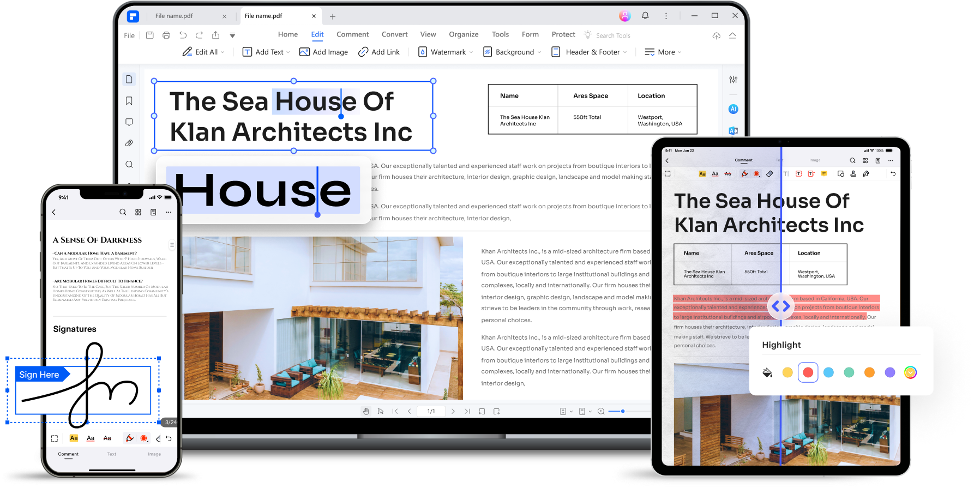This screenshot has width=980, height=488.
Task: Open the properties sliders icon in right sidebar
Action: pyautogui.click(x=734, y=80)
